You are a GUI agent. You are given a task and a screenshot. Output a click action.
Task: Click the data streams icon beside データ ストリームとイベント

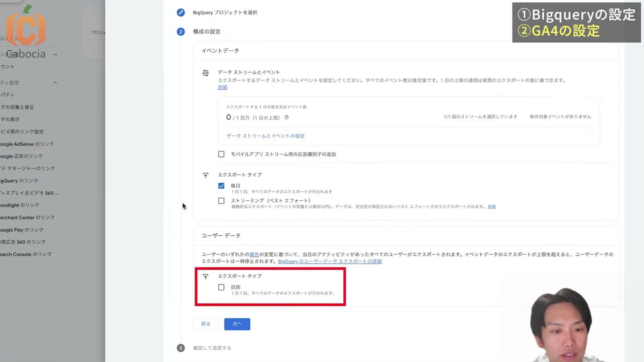206,73
